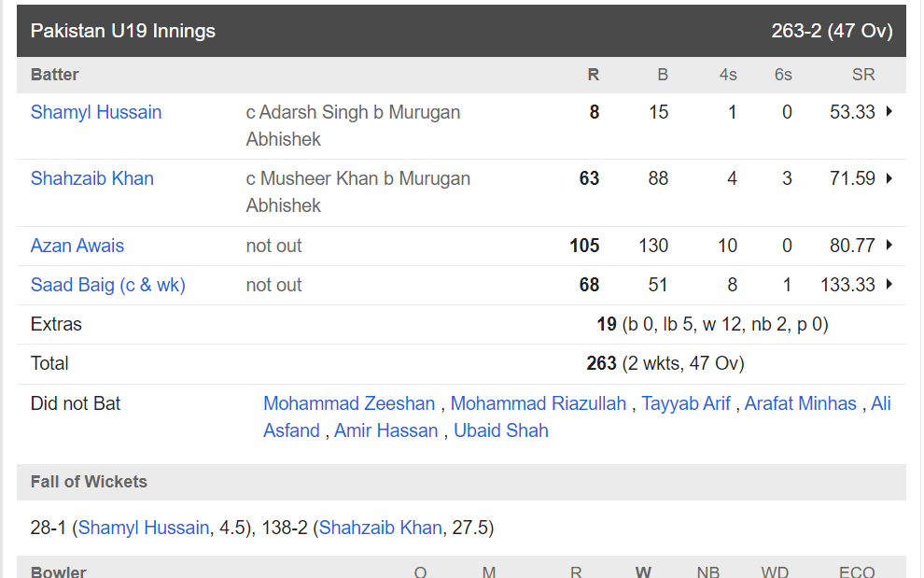
Task: Open Saad Baig (c & wk) profile
Action: (108, 285)
